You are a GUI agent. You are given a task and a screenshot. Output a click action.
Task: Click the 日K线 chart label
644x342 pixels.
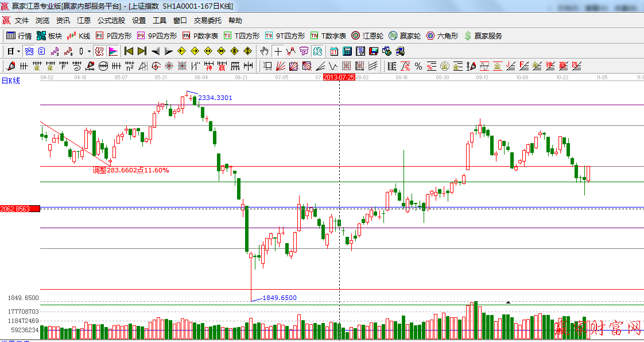(10, 81)
